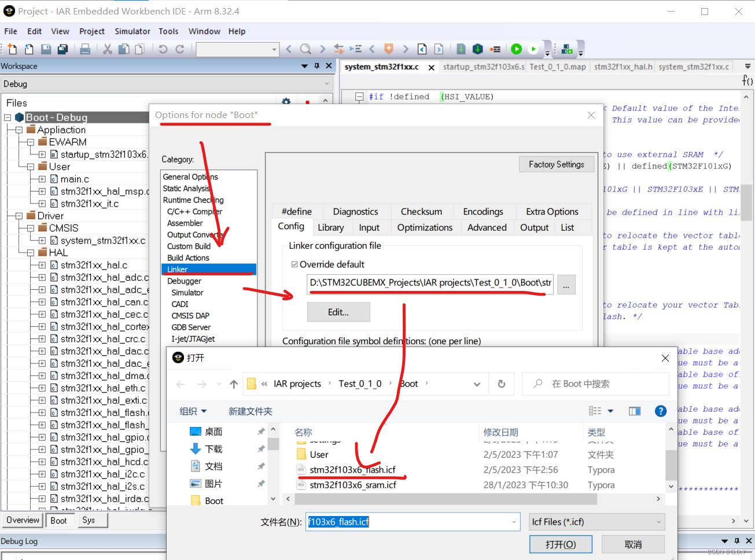This screenshot has width=755, height=560.
Task: Expand the main.c tree node
Action: 42,179
